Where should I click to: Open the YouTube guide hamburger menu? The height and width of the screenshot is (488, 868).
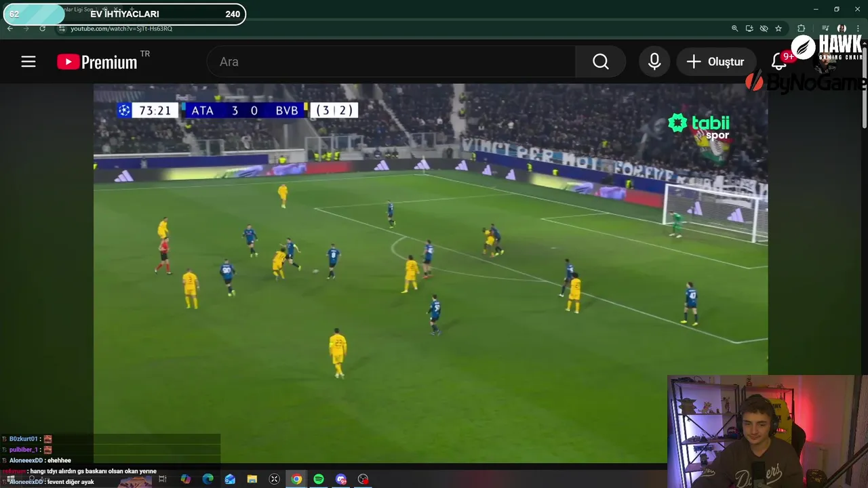point(28,62)
